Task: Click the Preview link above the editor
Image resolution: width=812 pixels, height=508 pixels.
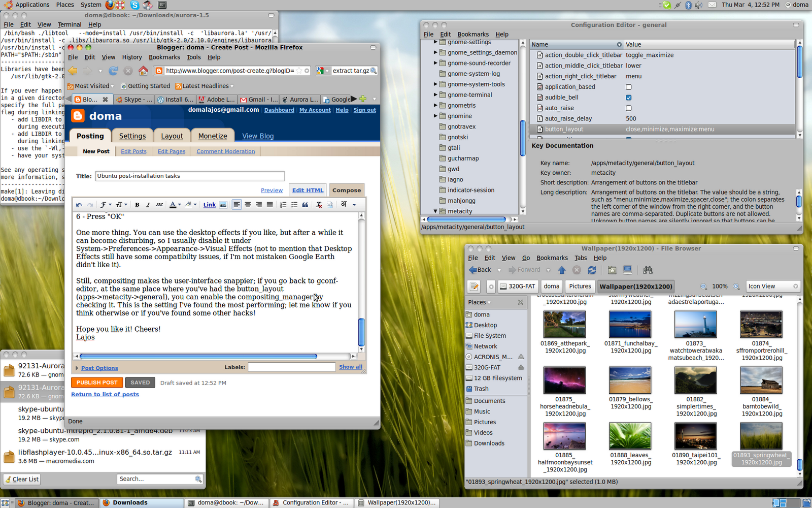Action: [x=272, y=190]
